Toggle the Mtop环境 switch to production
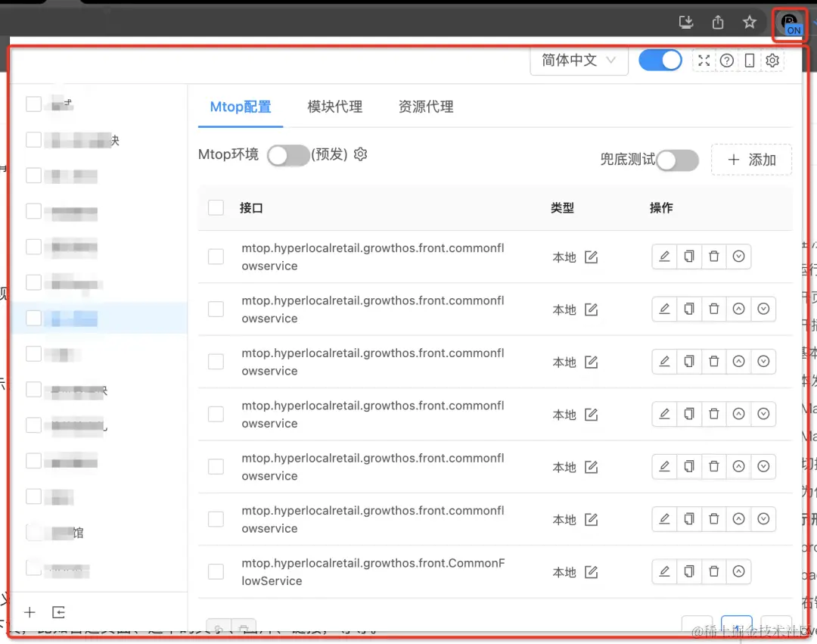The image size is (817, 644). pos(288,154)
